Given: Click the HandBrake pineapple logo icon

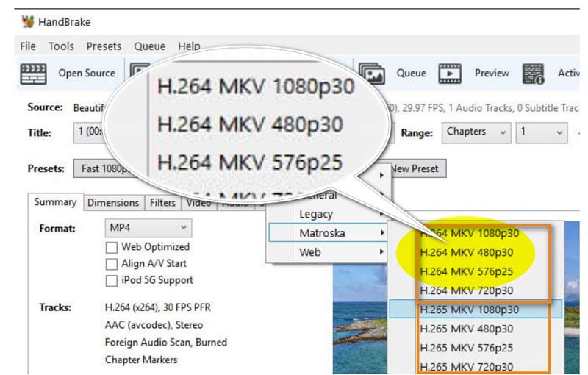Looking at the screenshot, I should click(x=28, y=21).
